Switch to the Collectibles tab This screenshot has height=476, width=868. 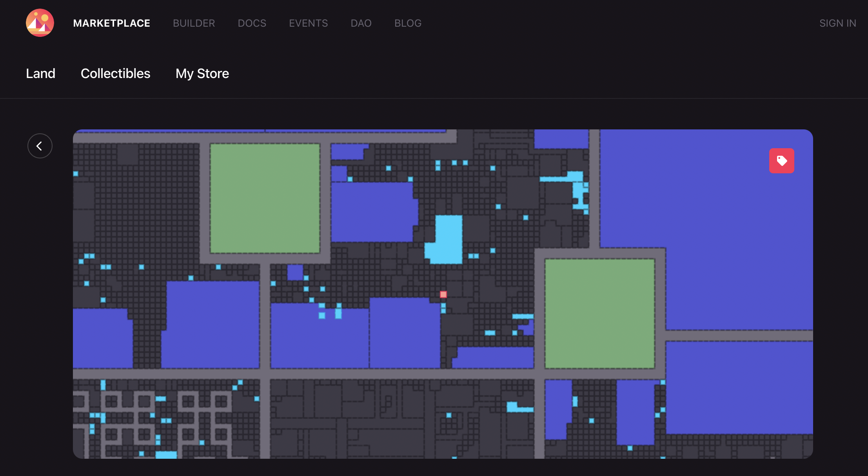pyautogui.click(x=115, y=73)
